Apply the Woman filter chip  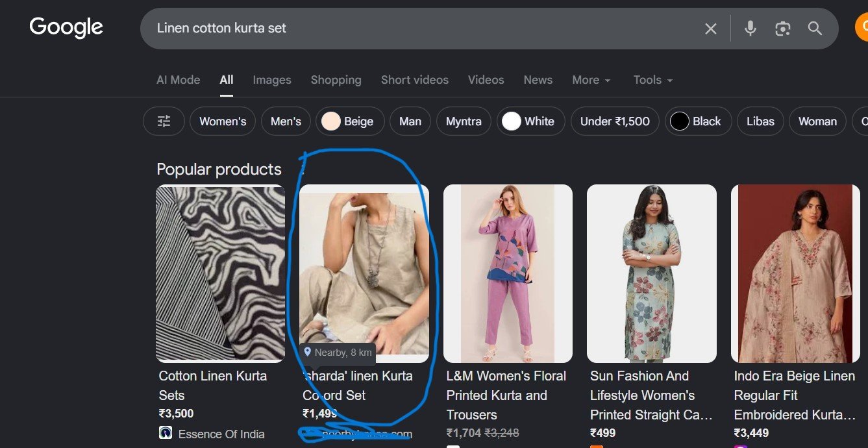pos(817,121)
